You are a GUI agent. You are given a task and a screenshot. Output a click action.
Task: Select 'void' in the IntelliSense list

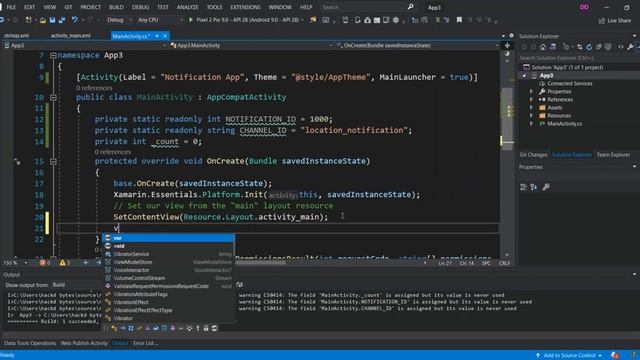point(168,246)
